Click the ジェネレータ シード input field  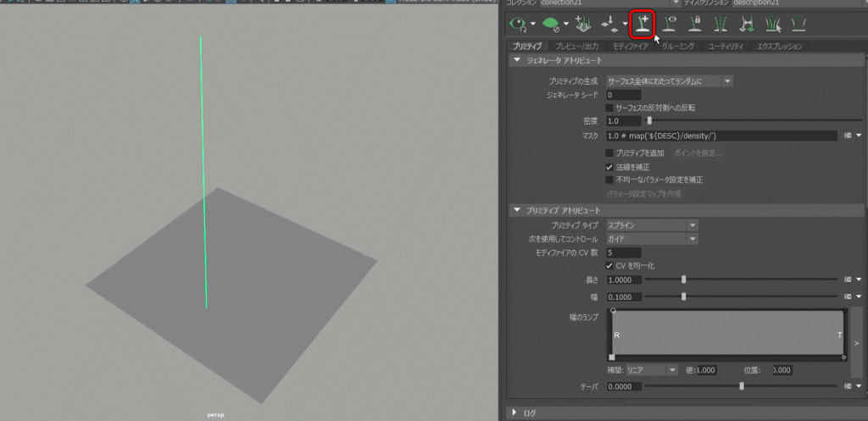[x=623, y=95]
